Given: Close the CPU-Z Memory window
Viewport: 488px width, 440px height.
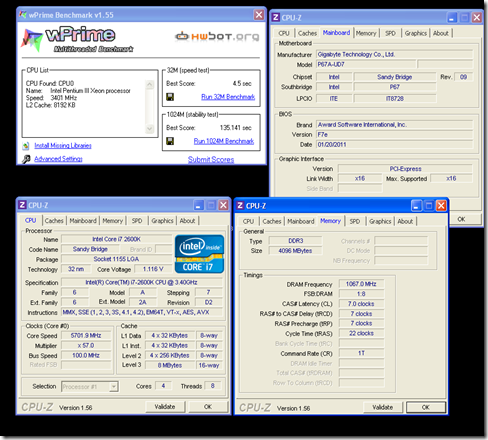Looking at the screenshot, I should tap(441, 206).
